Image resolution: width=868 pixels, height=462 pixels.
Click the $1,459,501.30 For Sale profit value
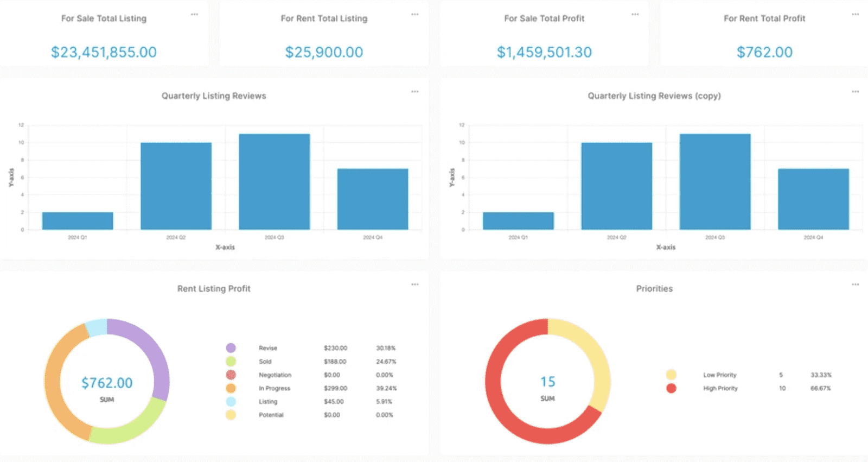point(544,52)
